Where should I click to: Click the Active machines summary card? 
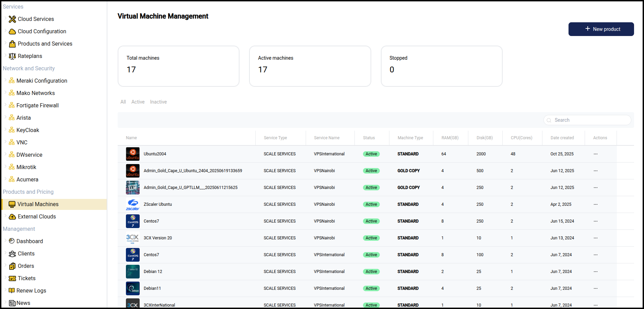[x=310, y=66]
